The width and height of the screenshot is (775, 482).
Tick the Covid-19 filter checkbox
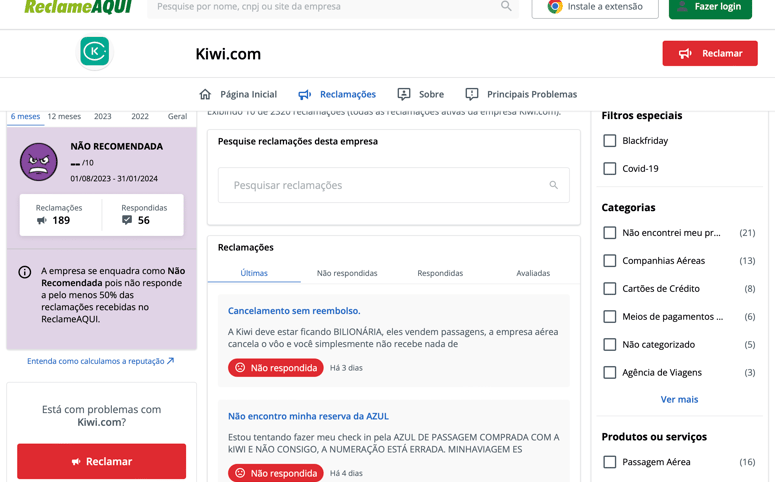click(609, 169)
